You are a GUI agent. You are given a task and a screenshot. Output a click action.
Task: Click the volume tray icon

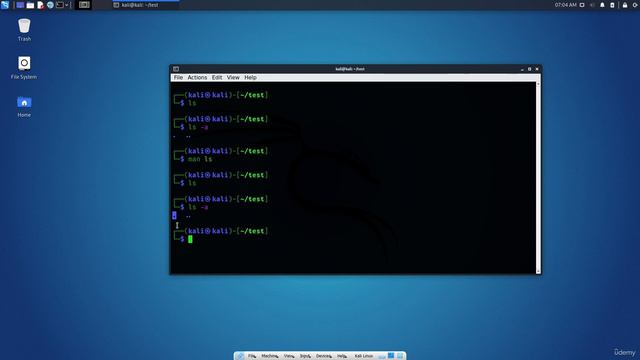[x=592, y=5]
